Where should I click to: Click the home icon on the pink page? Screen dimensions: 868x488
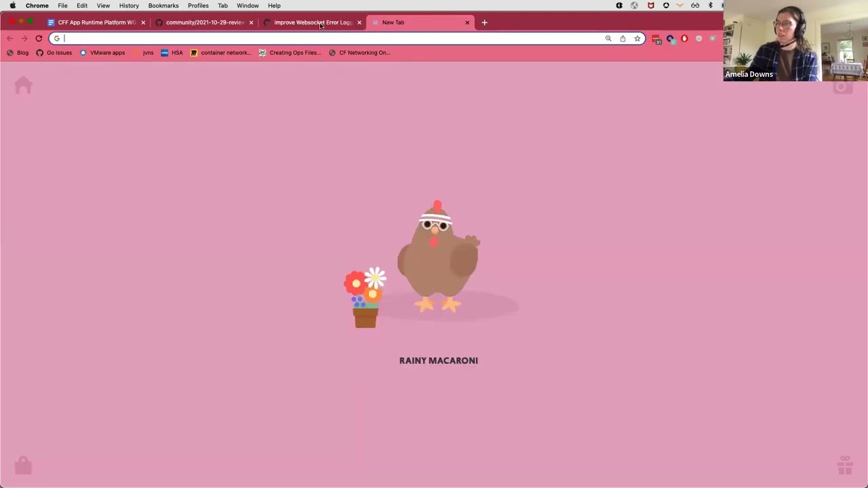(x=23, y=85)
